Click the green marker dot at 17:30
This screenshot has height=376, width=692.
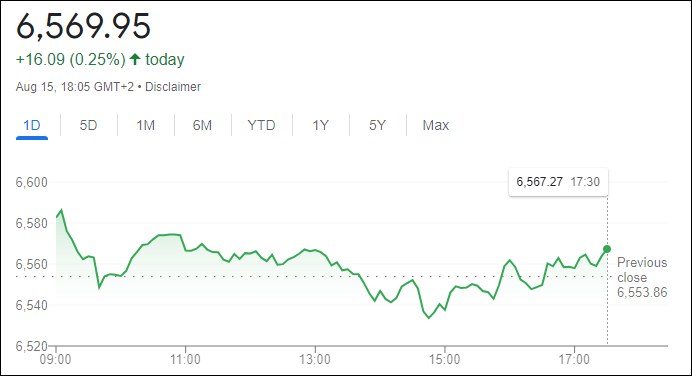coord(607,249)
